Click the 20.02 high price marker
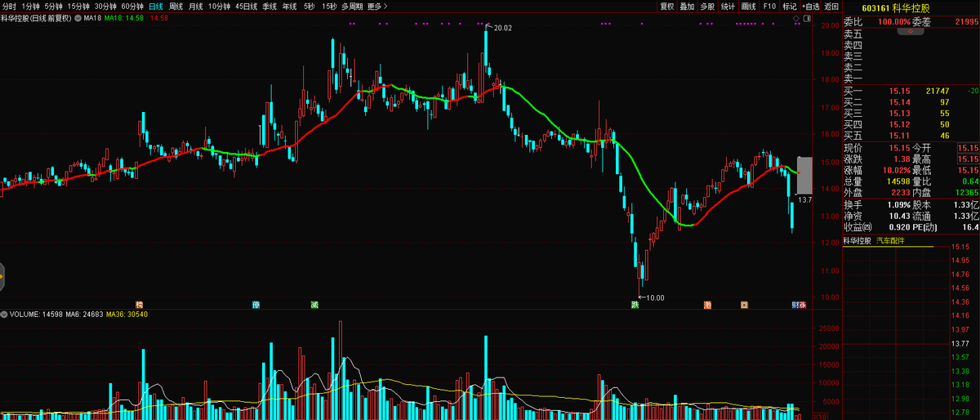 click(x=501, y=28)
